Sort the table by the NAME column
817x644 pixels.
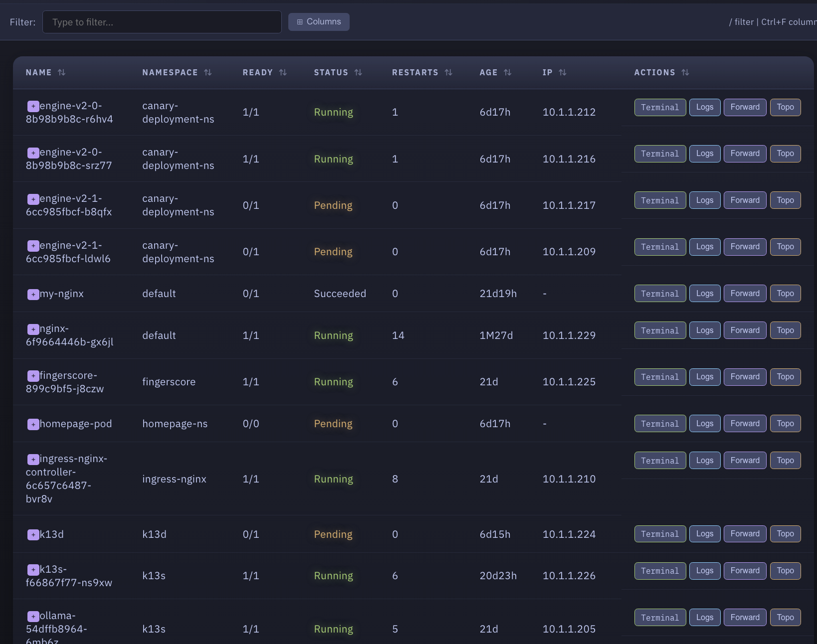(61, 73)
